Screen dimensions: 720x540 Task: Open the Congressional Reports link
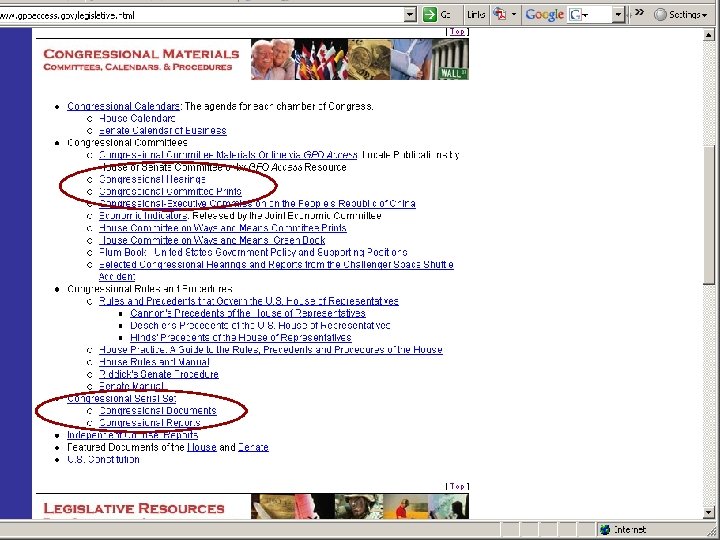[x=150, y=423]
